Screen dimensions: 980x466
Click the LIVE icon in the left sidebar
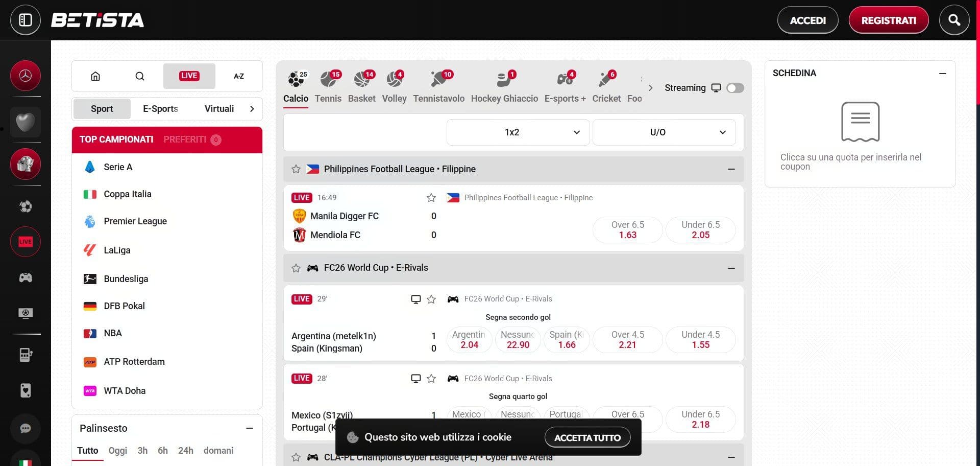point(25,241)
